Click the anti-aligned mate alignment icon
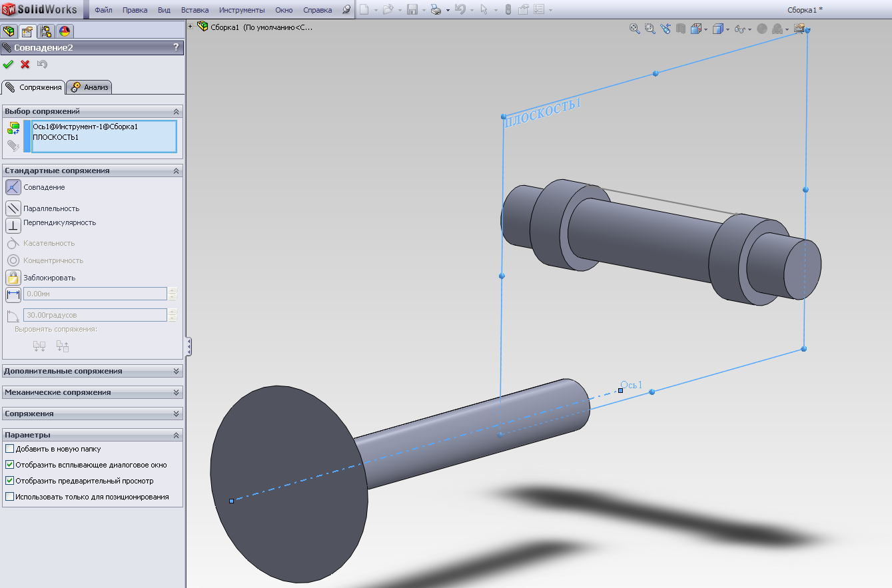The width and height of the screenshot is (892, 588). pos(63,346)
